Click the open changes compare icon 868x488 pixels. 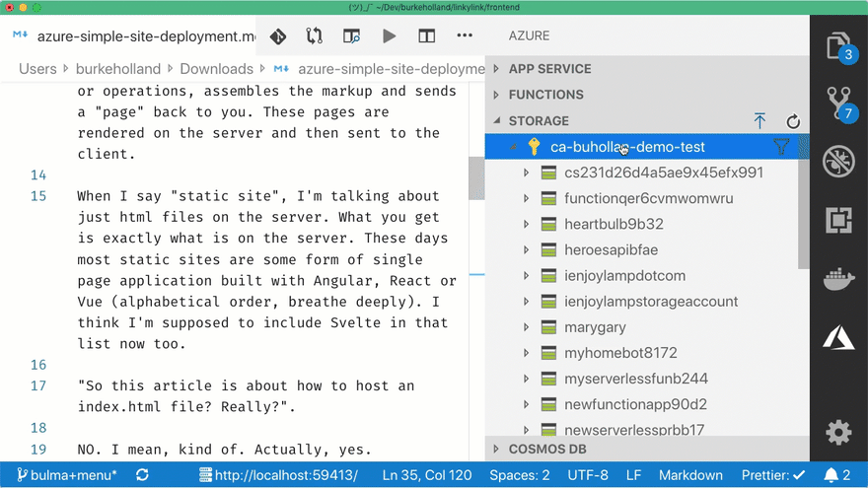(315, 36)
